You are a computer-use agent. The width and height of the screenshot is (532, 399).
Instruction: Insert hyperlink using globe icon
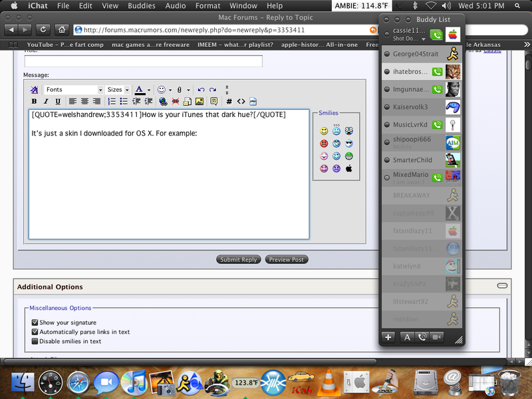pyautogui.click(x=163, y=101)
